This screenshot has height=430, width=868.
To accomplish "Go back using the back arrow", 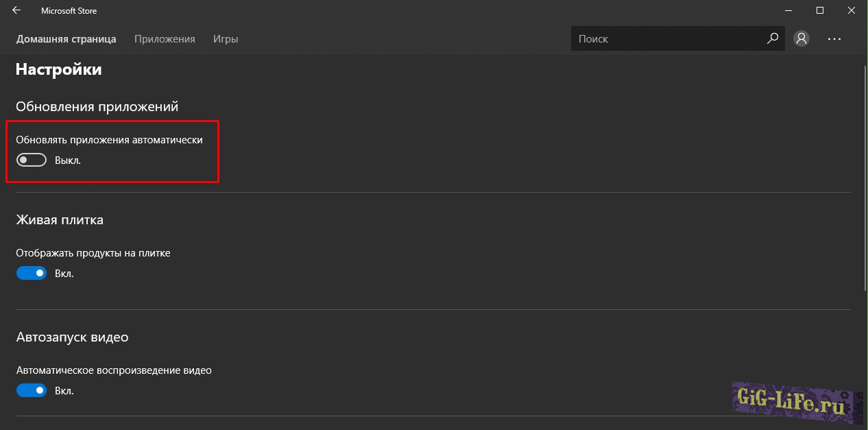I will (x=16, y=11).
